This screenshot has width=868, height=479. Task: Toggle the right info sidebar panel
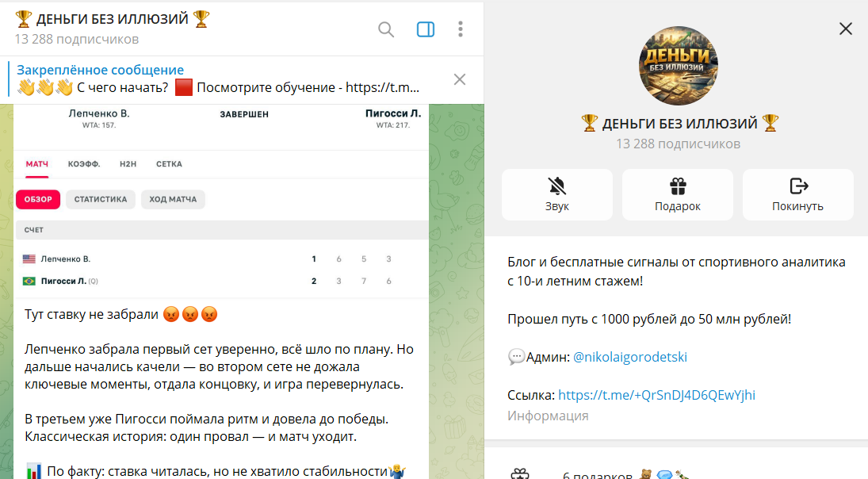[x=426, y=29]
